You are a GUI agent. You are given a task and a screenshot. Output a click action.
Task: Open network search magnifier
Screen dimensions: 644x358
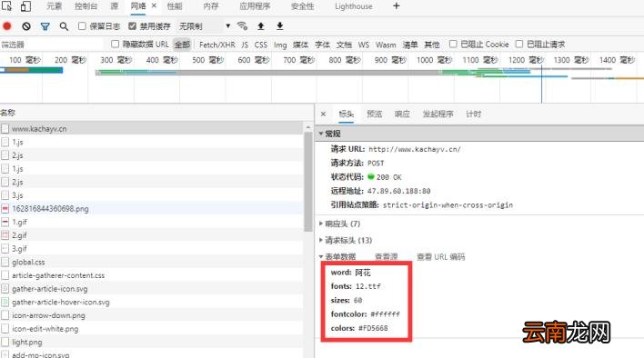64,26
